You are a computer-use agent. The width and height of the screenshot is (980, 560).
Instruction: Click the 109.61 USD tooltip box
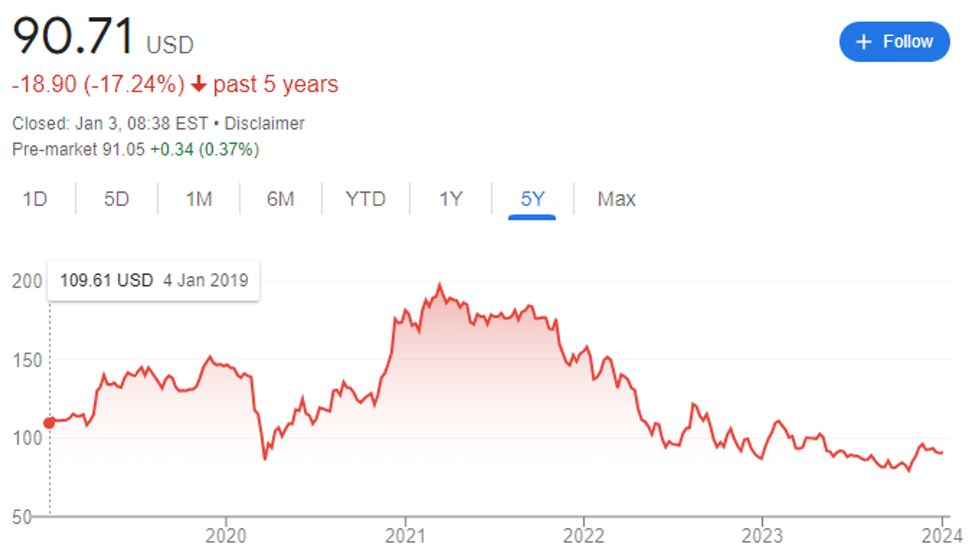pyautogui.click(x=153, y=280)
